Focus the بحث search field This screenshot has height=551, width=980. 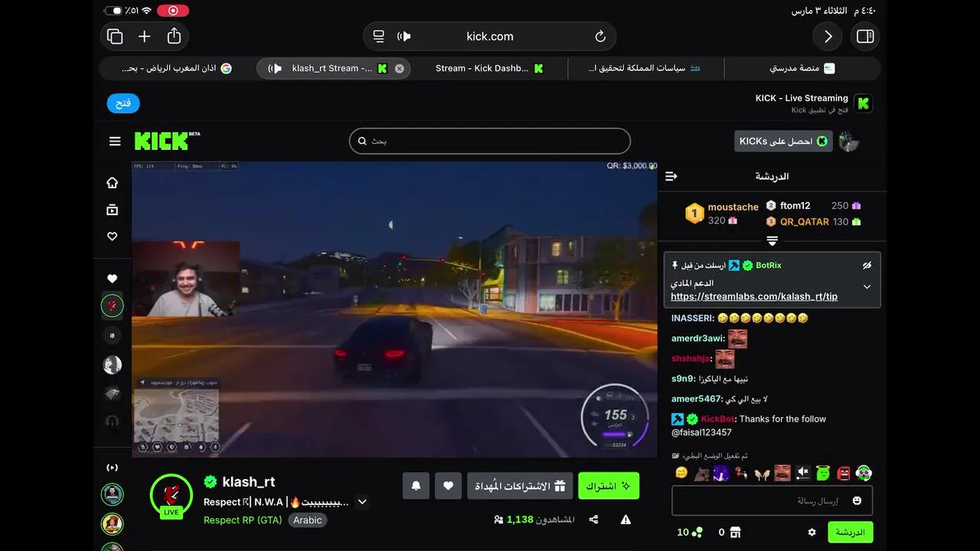click(490, 141)
